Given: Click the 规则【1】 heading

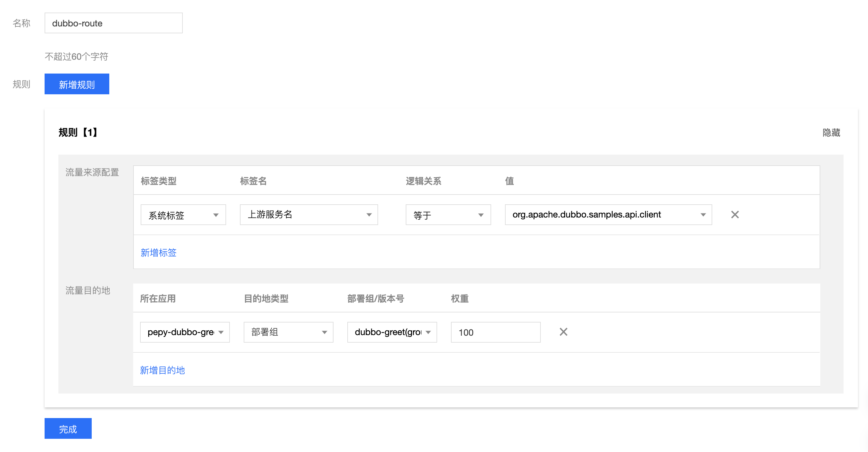Looking at the screenshot, I should [78, 132].
